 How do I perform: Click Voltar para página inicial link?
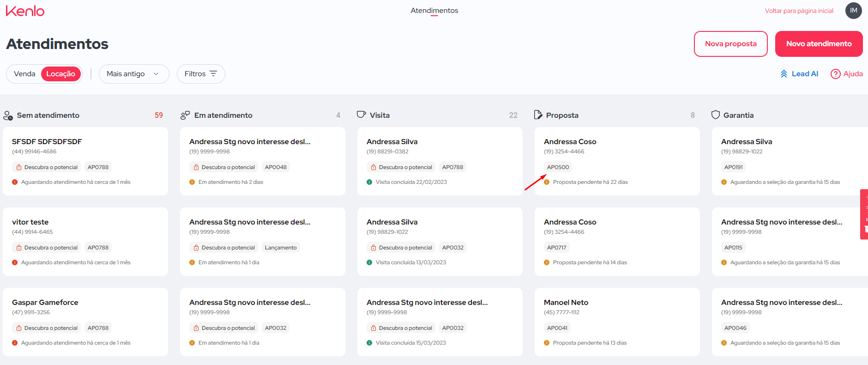(799, 11)
